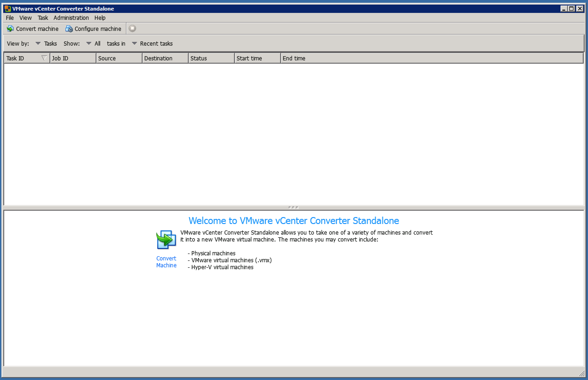Open the Task menu
The width and height of the screenshot is (588, 380).
click(42, 18)
